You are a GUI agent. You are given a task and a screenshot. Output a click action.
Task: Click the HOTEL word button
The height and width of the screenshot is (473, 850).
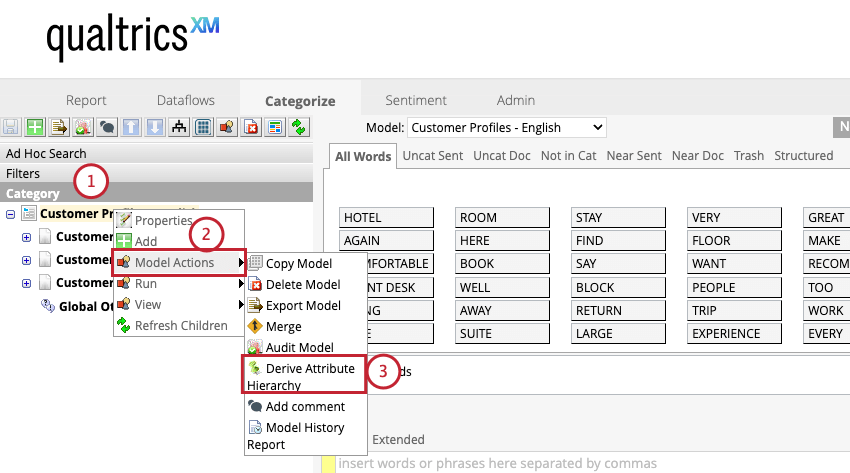tap(385, 217)
